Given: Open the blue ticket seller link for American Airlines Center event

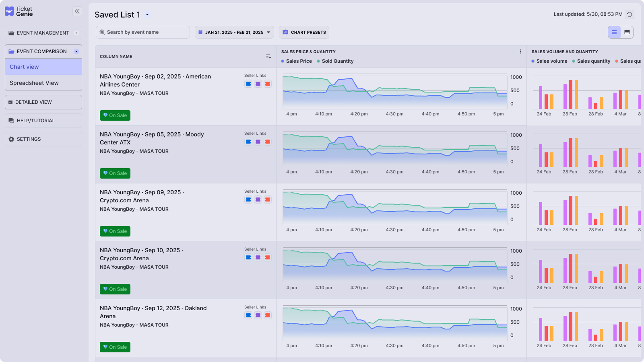Looking at the screenshot, I should [x=248, y=84].
